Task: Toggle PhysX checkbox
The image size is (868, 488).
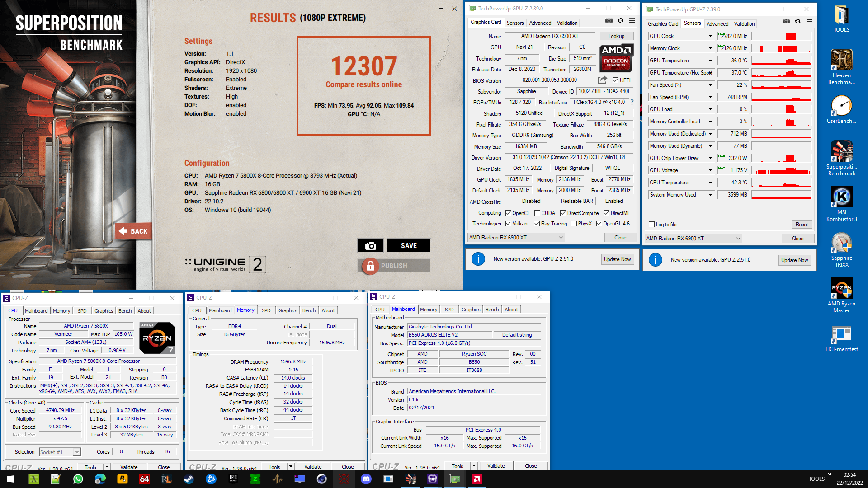Action: (x=574, y=224)
